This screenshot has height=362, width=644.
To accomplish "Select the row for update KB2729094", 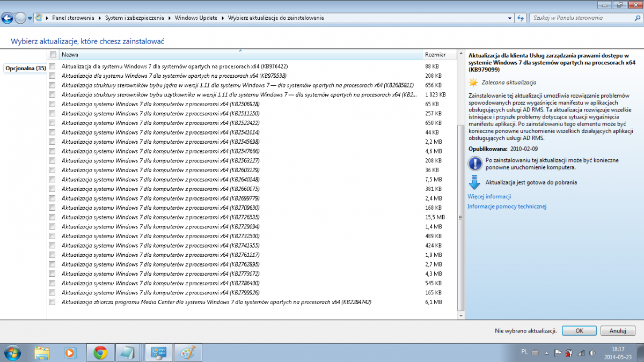I will 252,227.
